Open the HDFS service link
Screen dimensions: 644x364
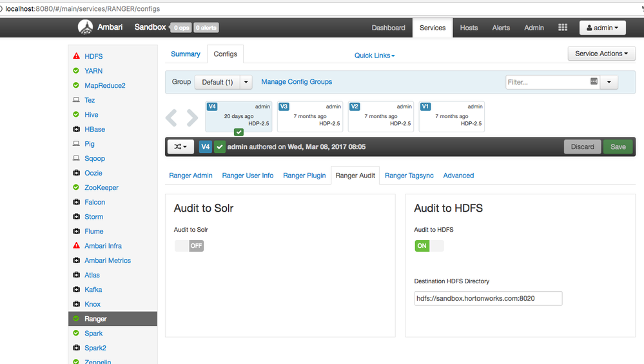point(93,56)
